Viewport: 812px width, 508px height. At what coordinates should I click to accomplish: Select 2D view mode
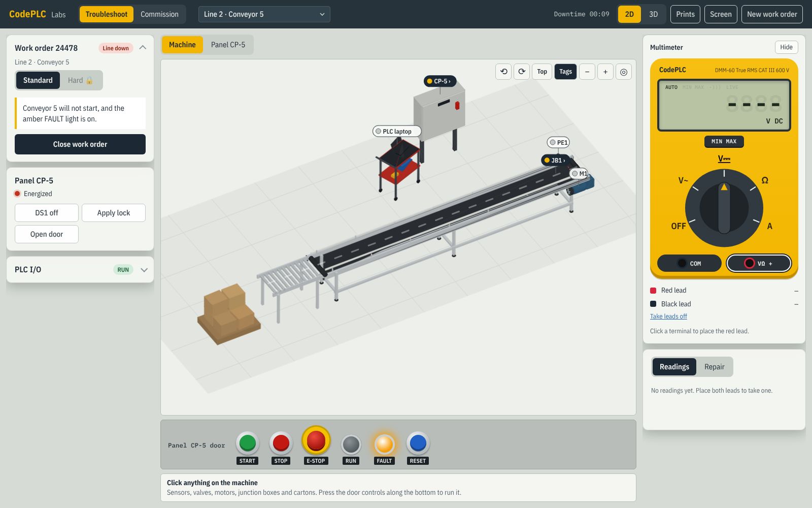click(629, 14)
